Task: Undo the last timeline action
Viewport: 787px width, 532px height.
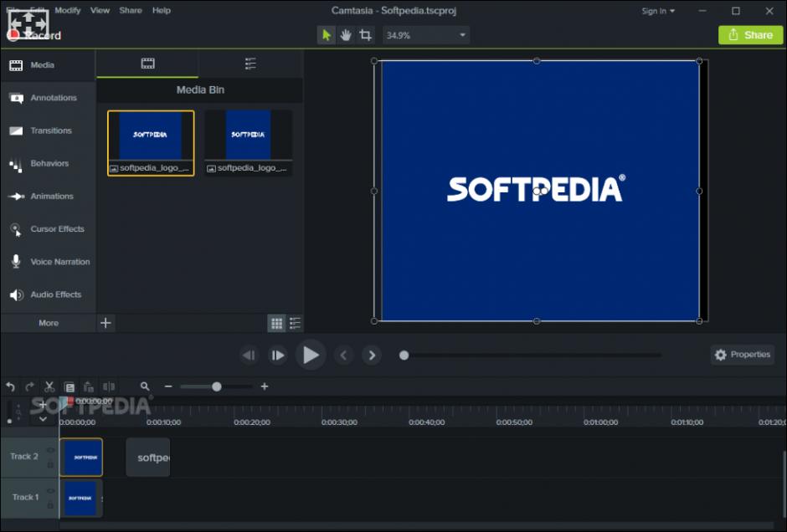Action: (11, 386)
